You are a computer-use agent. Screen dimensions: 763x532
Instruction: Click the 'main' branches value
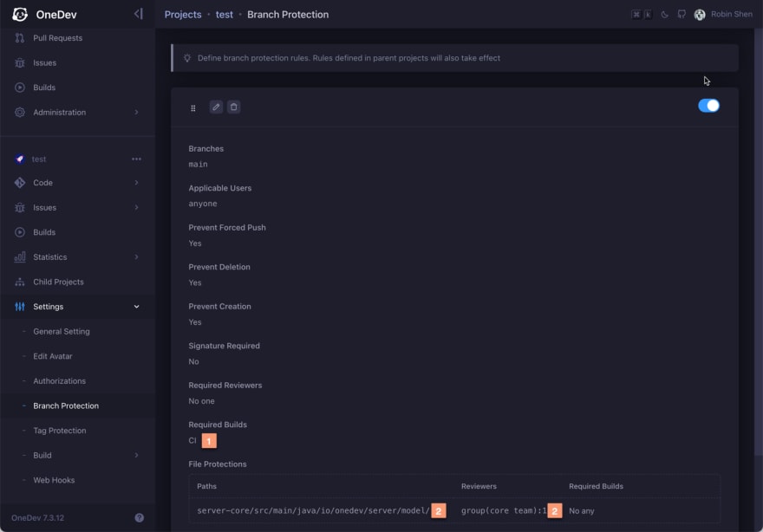pos(198,165)
